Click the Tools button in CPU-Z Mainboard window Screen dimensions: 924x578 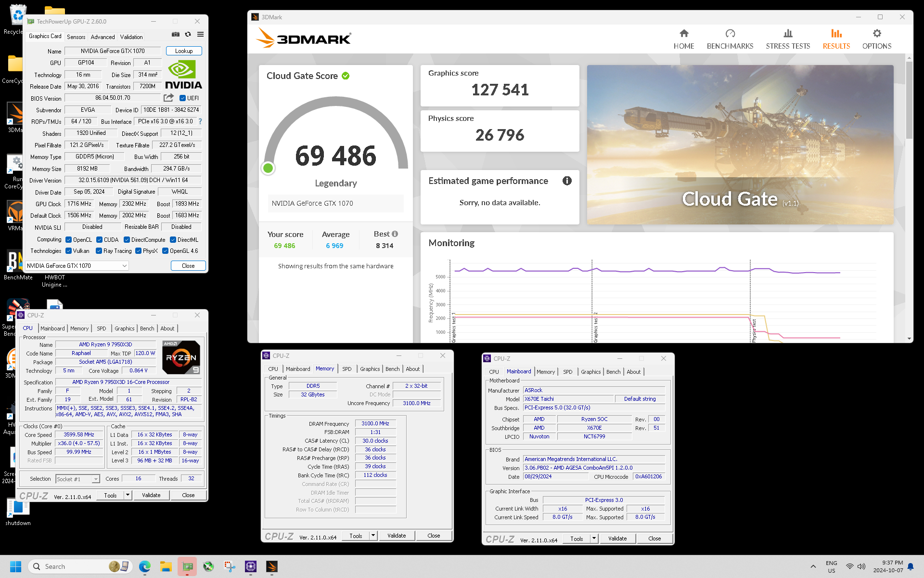tap(577, 539)
